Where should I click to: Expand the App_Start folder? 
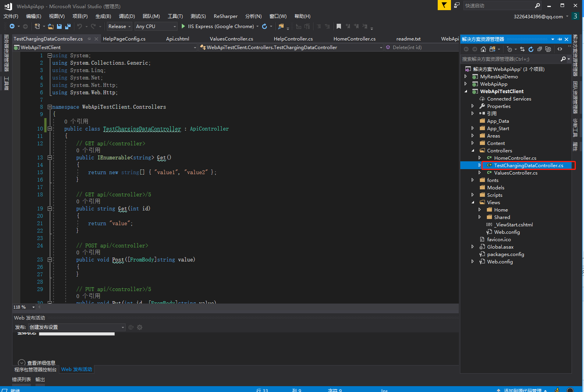[473, 129]
